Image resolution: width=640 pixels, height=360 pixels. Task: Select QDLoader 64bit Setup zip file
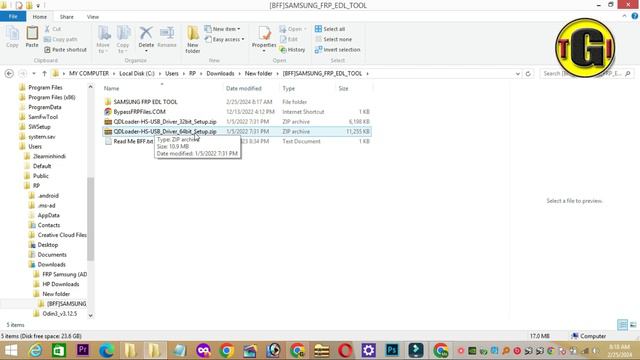237,131
